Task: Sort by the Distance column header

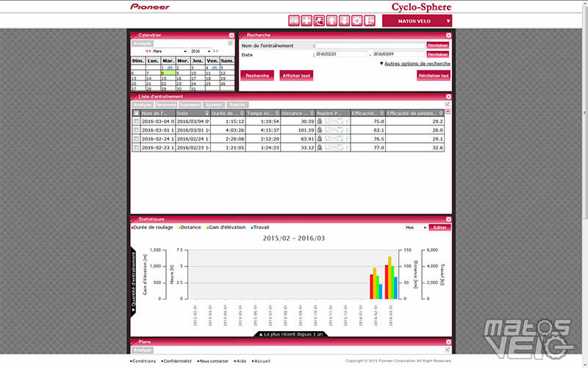Action: click(298, 113)
